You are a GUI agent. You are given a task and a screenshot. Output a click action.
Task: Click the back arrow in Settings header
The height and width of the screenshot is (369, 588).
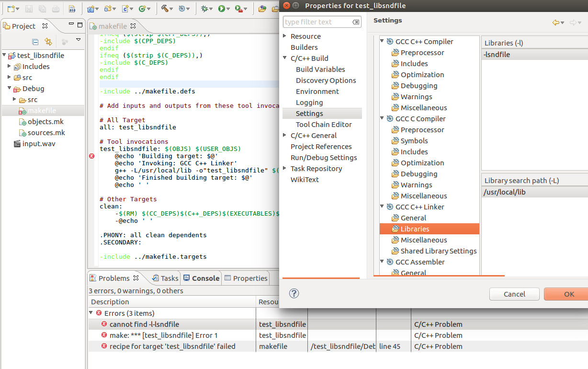click(556, 23)
